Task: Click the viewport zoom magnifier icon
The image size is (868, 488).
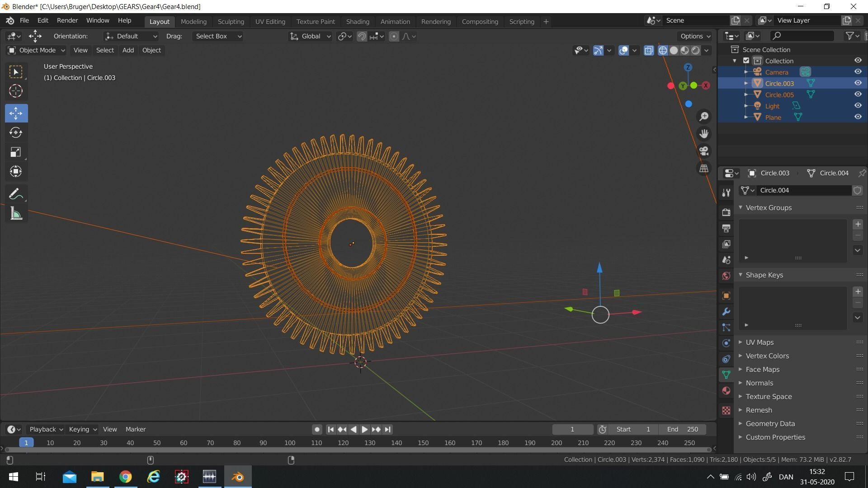Action: click(x=704, y=117)
